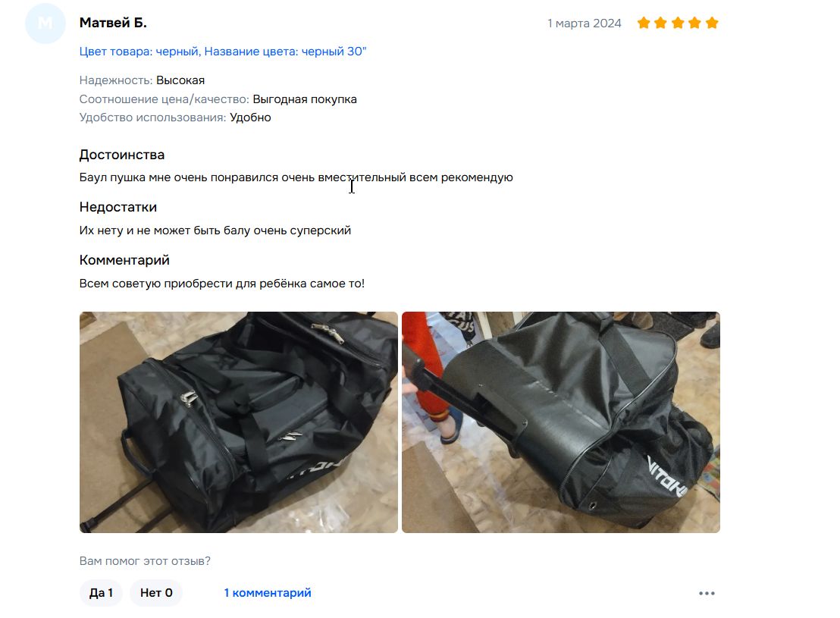
Task: Click the review date '1 марта 2024'
Action: (584, 24)
